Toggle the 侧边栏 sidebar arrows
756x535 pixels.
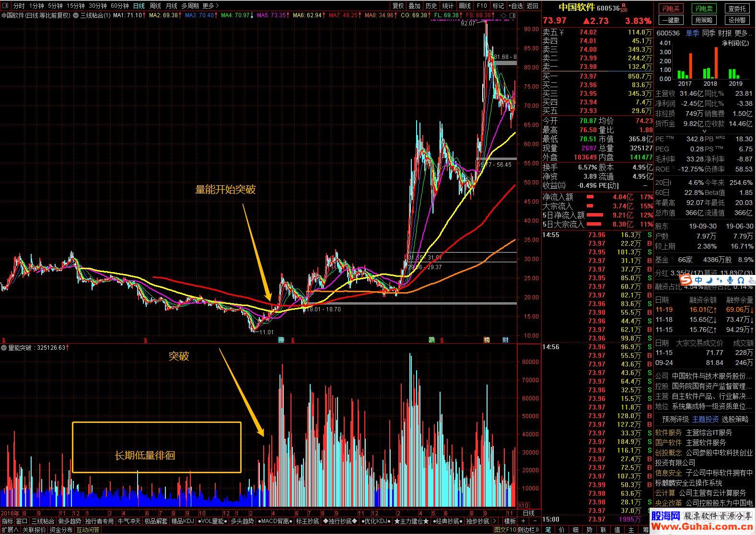click(529, 530)
